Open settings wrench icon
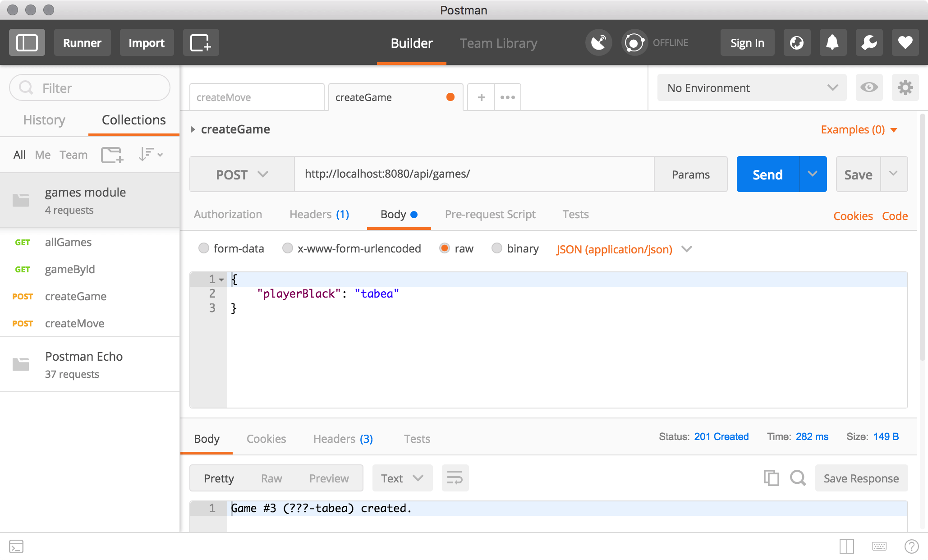The height and width of the screenshot is (560, 928). point(869,43)
